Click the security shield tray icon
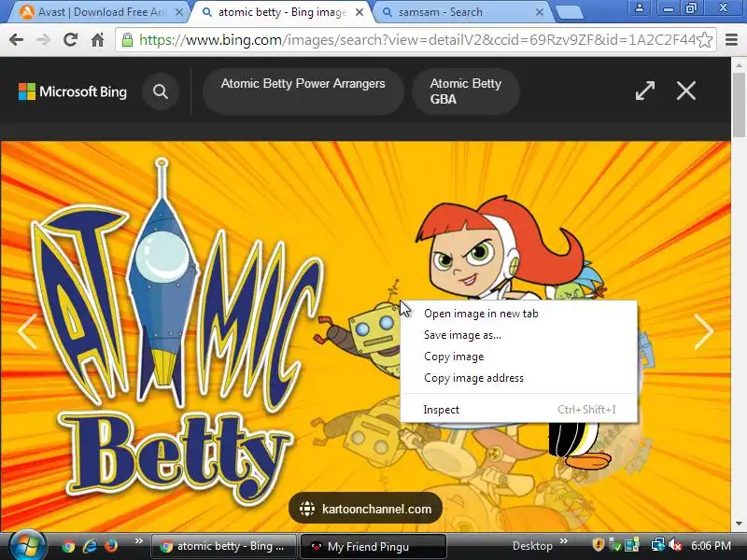Image resolution: width=747 pixels, height=560 pixels. pos(599,545)
